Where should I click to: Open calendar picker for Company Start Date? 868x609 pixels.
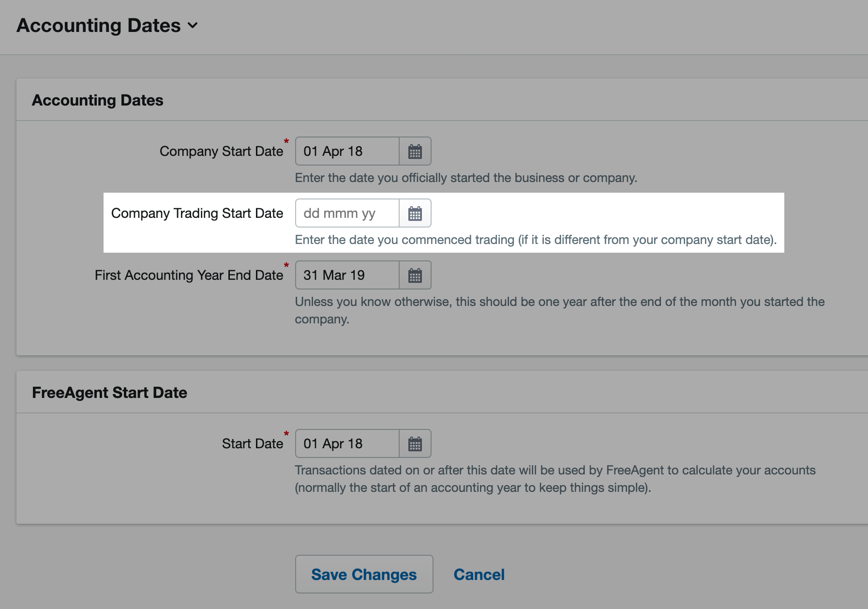pos(415,152)
